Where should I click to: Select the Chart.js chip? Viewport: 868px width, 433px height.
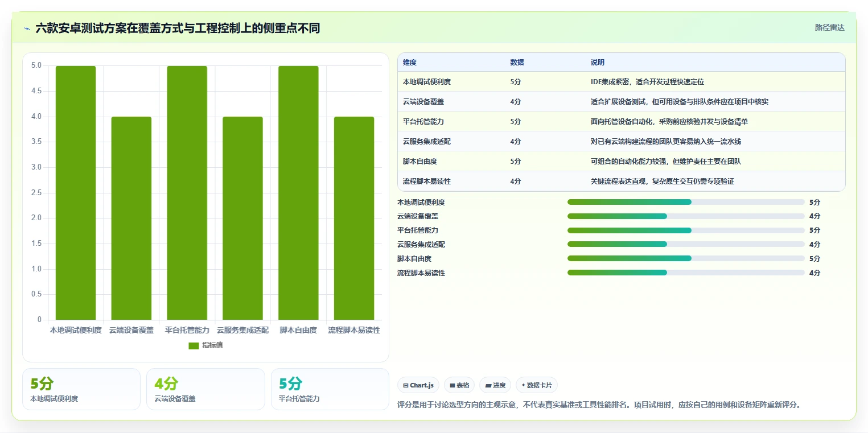pyautogui.click(x=418, y=385)
